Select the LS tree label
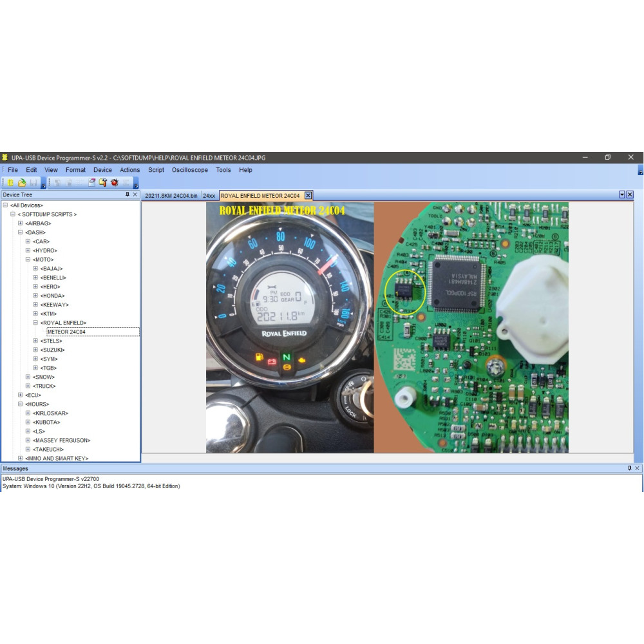Viewport: 644px width, 644px height. pyautogui.click(x=39, y=431)
